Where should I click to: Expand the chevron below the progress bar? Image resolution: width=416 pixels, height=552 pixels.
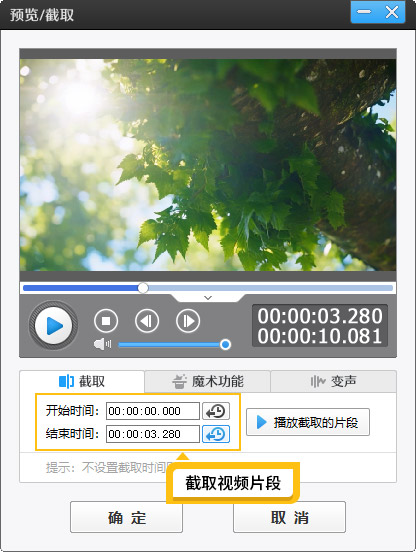point(208,298)
